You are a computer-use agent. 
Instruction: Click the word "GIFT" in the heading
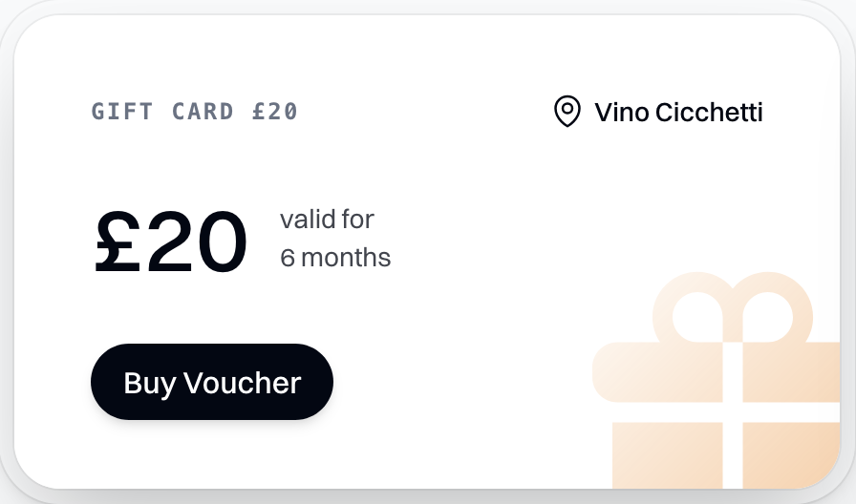click(122, 112)
